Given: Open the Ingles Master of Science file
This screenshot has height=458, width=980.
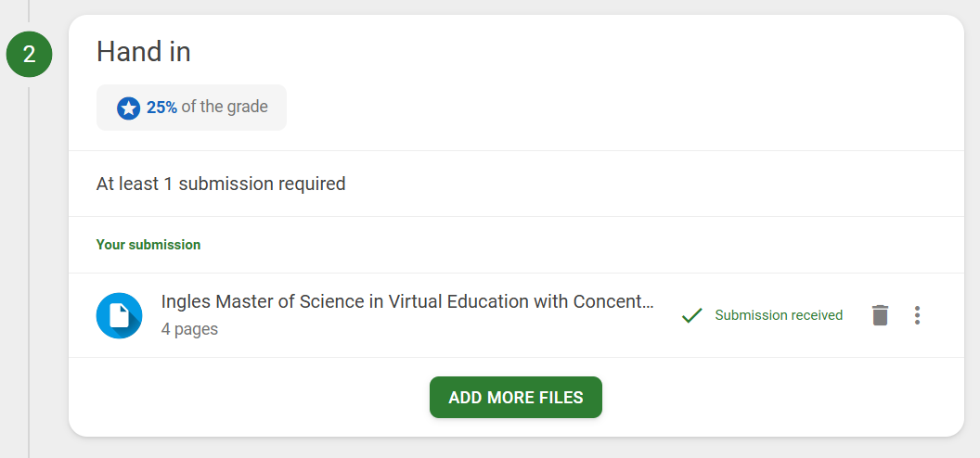Looking at the screenshot, I should point(406,301).
